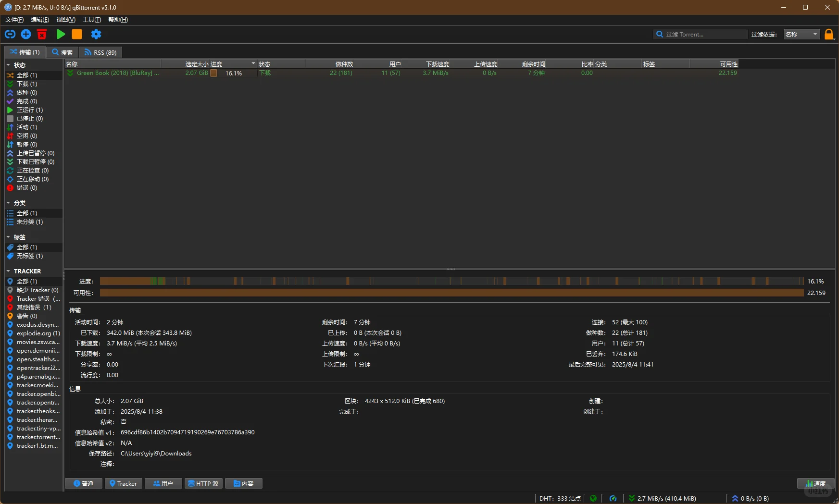Image resolution: width=839 pixels, height=504 pixels.
Task: Click the orange stop torrent icon
Action: (77, 34)
